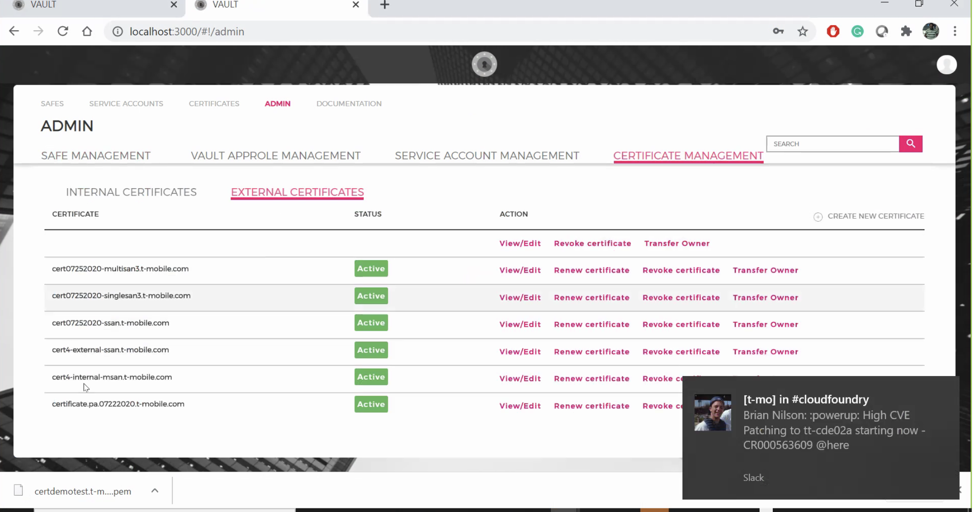Renew cert07252020-singlesan3 certificate
This screenshot has height=512, width=980.
click(x=591, y=298)
